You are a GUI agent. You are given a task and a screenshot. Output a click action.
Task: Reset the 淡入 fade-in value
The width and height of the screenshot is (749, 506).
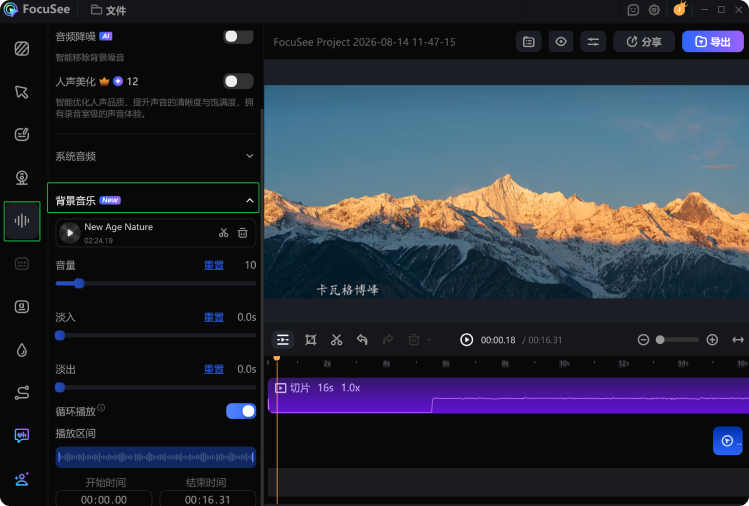(214, 317)
